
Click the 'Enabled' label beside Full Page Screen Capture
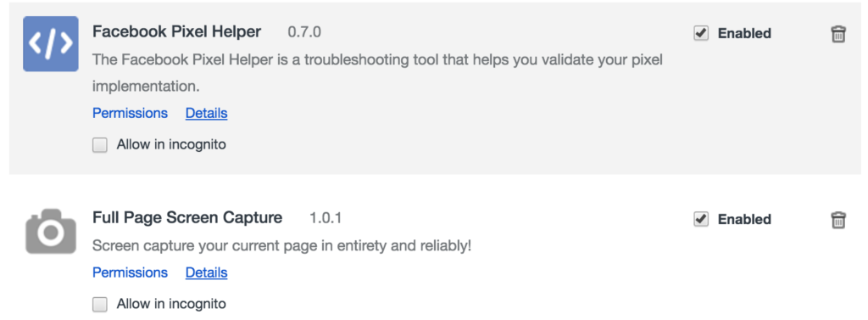coord(744,220)
